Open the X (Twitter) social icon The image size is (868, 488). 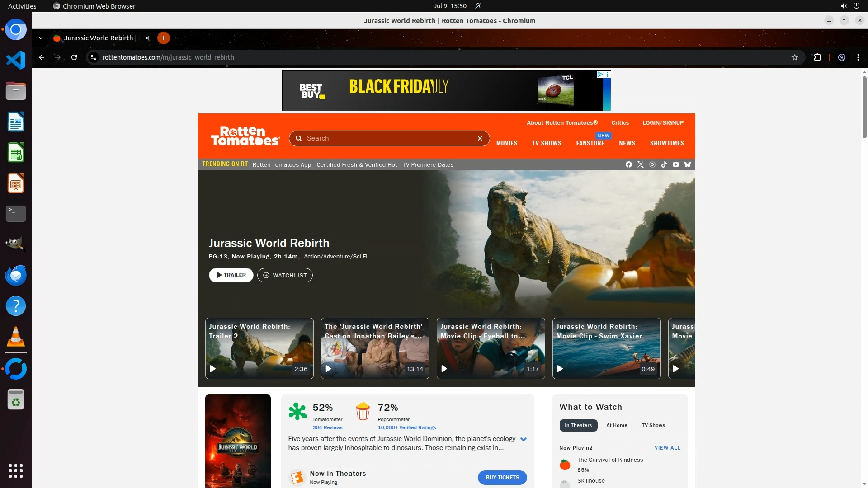(640, 164)
